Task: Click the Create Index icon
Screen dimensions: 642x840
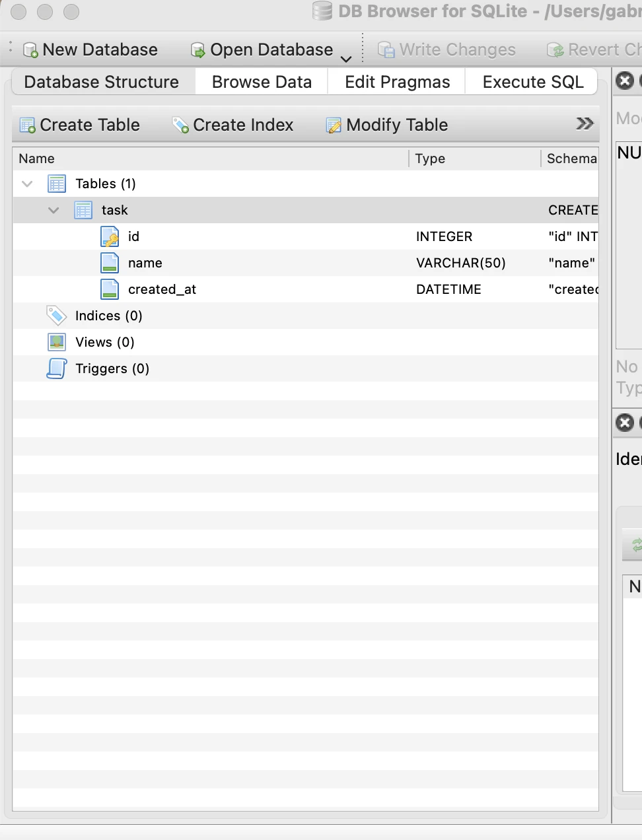Action: click(x=180, y=125)
